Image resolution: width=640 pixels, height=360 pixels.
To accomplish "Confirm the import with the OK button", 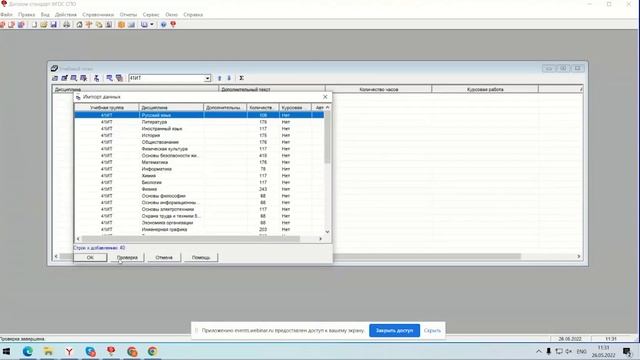I will point(90,258).
